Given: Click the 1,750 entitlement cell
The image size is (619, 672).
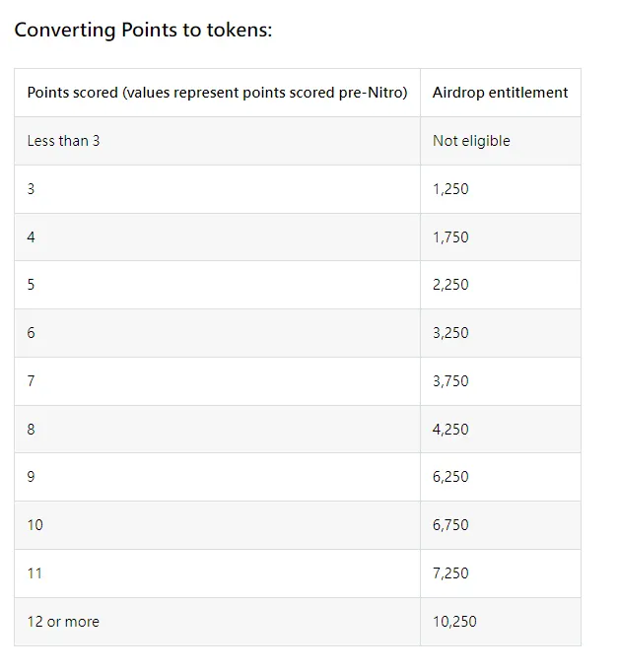Looking at the screenshot, I should coord(450,237).
